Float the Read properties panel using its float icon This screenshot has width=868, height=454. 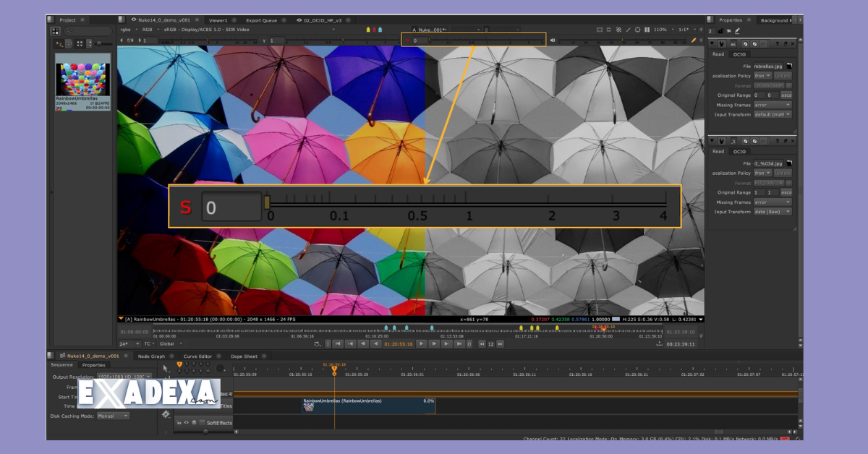click(x=786, y=43)
